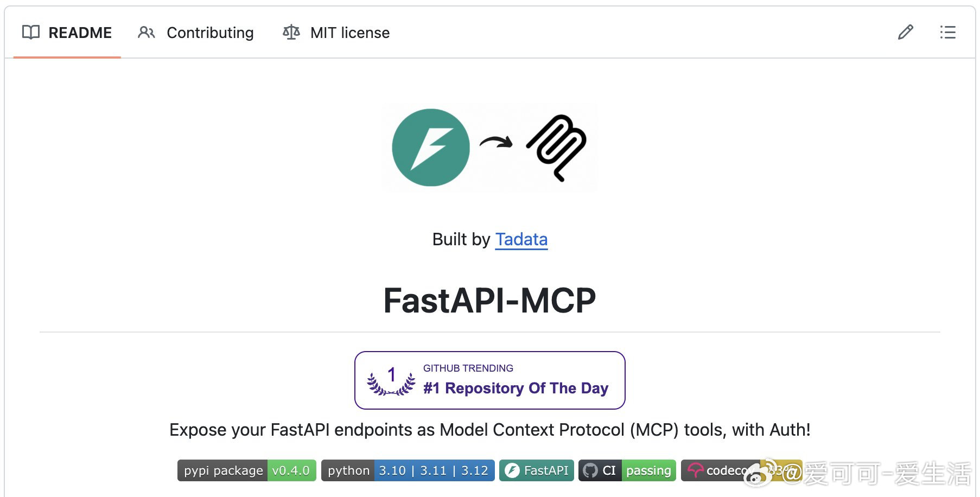The image size is (980, 497).
Task: Follow the Tadata link
Action: pyautogui.click(x=521, y=239)
